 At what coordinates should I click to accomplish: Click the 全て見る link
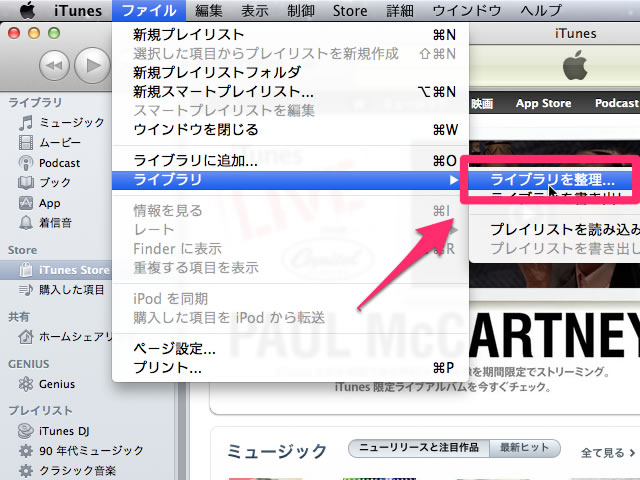click(x=608, y=453)
